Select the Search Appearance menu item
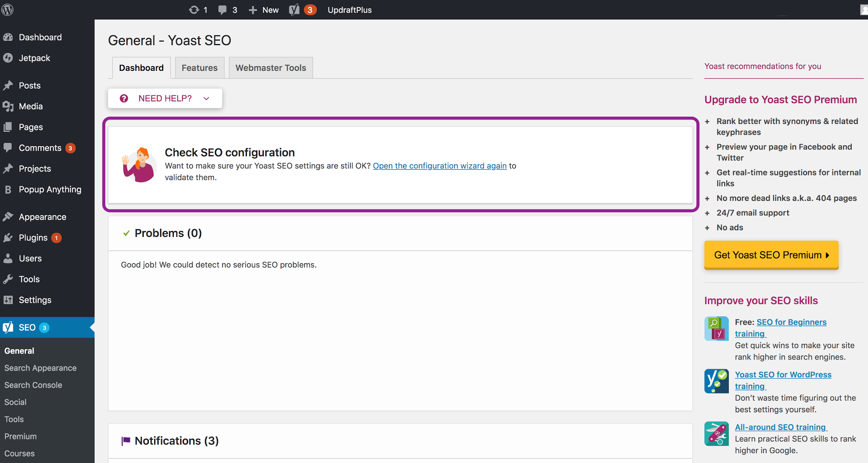Viewport: 868px width, 463px height. [40, 367]
